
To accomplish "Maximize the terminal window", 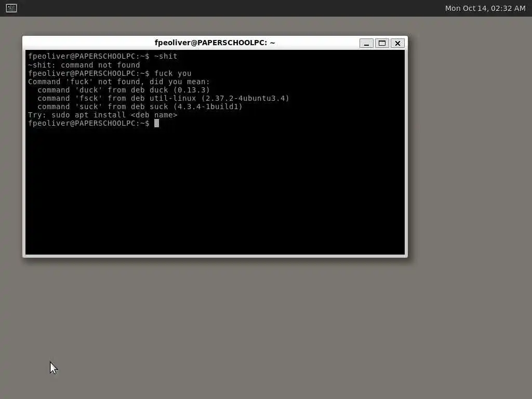I will point(382,43).
